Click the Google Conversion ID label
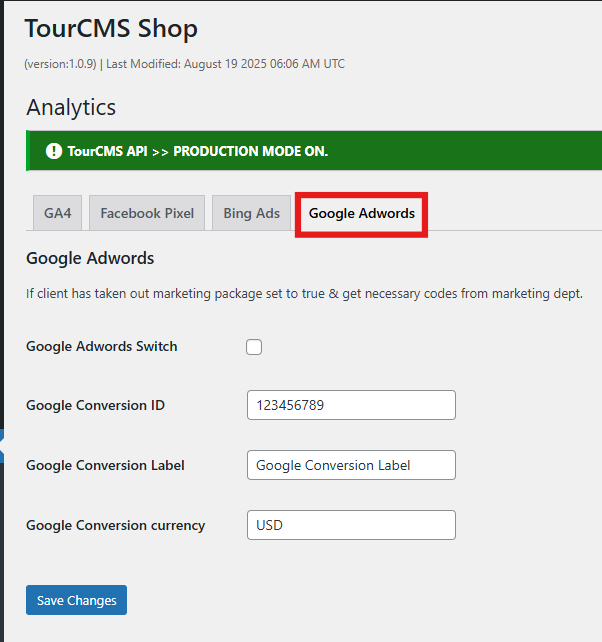The width and height of the screenshot is (602, 642). coord(95,405)
